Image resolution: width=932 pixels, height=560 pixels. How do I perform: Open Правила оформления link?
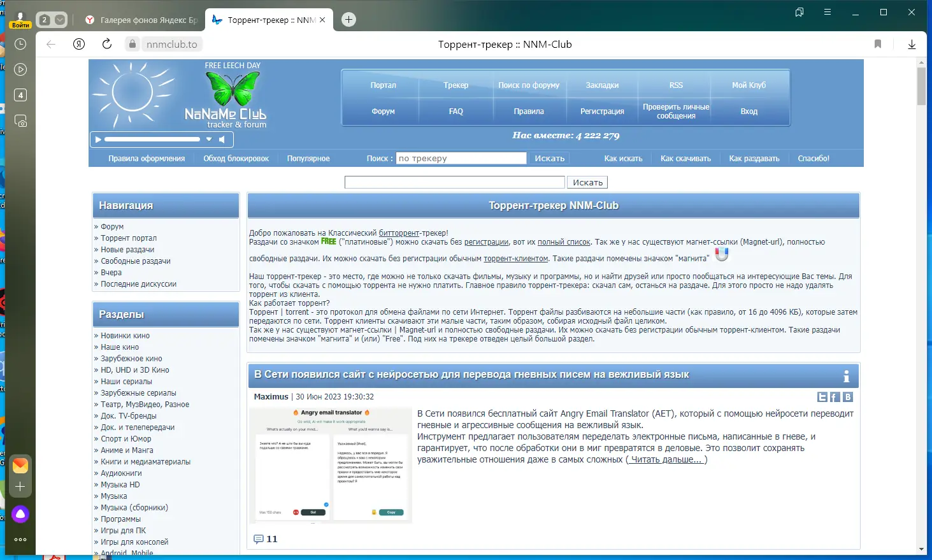tap(147, 159)
